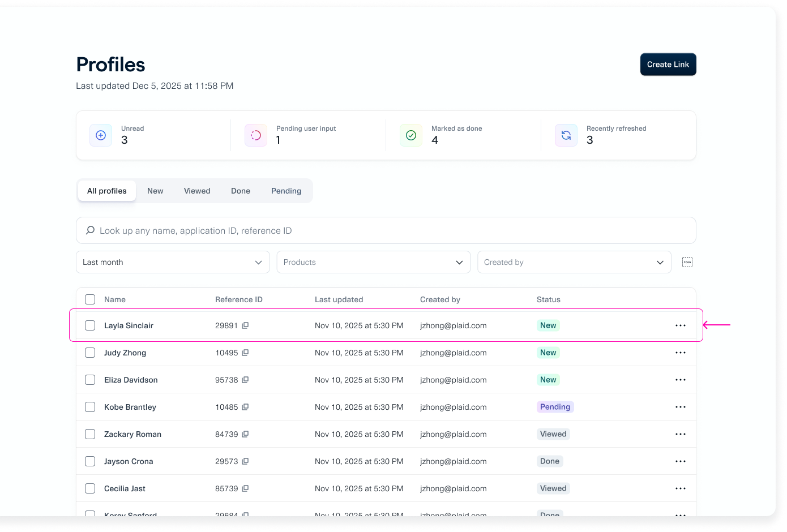
Task: Copy reference ID 29573
Action: coord(245,461)
